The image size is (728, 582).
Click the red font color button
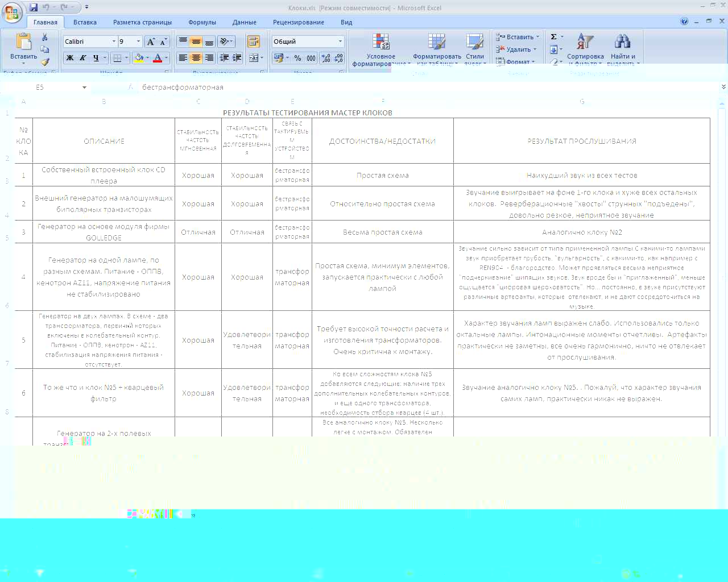pos(158,58)
